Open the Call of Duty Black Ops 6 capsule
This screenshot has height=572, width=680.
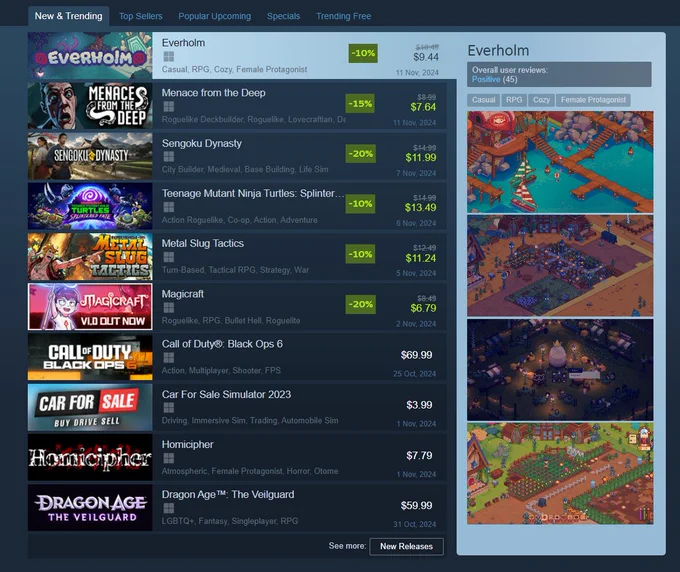point(90,357)
